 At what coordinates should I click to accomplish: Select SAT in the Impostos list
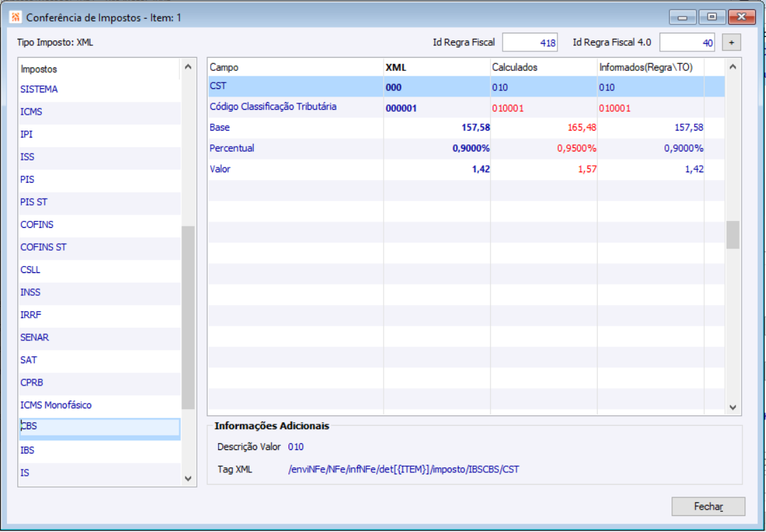(x=99, y=360)
